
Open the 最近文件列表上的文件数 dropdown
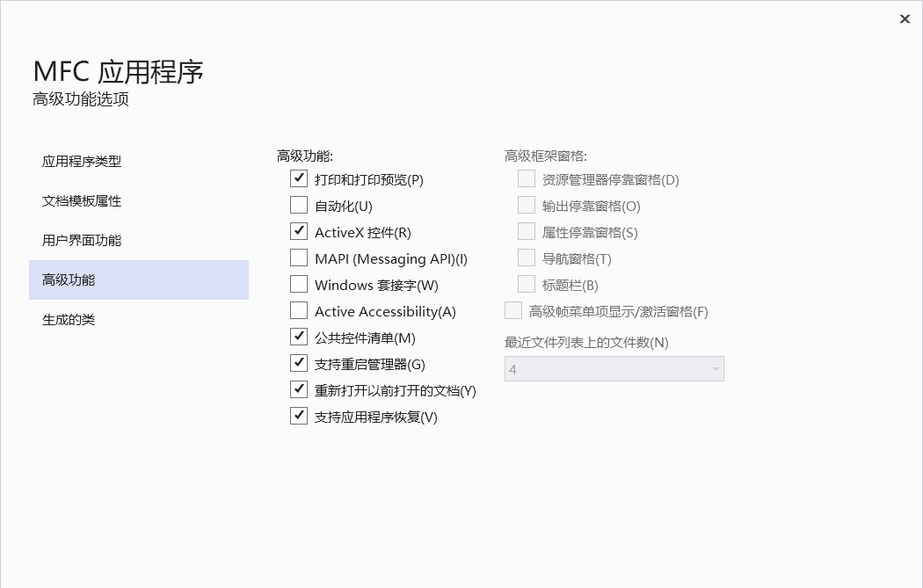pyautogui.click(x=614, y=369)
